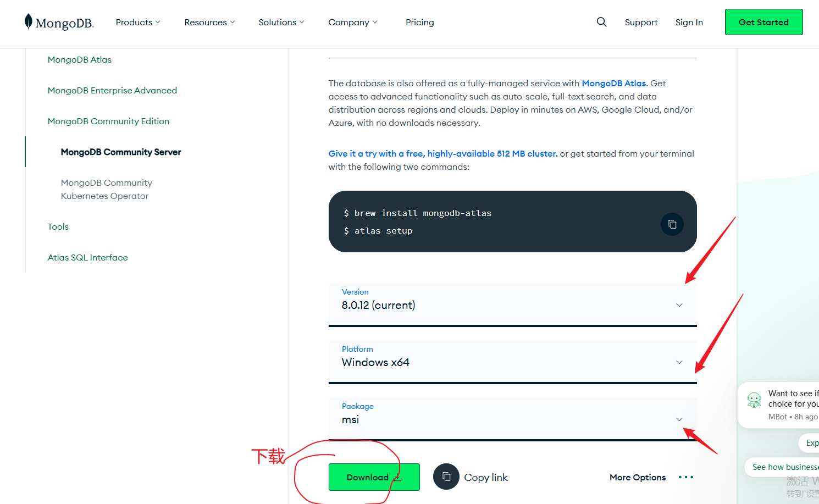819x504 pixels.
Task: Click the Copy link text
Action: pos(486,477)
